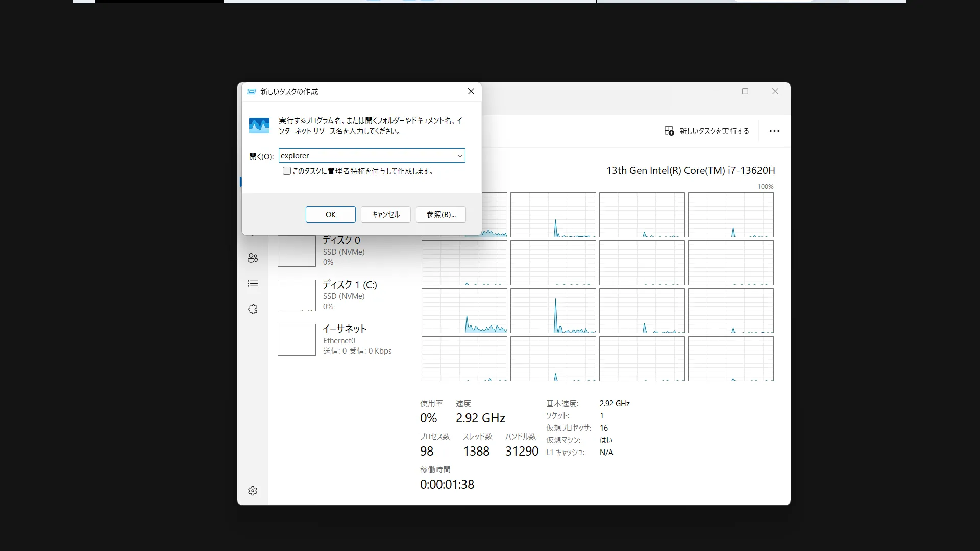The height and width of the screenshot is (551, 980).
Task: Click the Task Manager icon in the dialog title bar
Action: pos(252,91)
